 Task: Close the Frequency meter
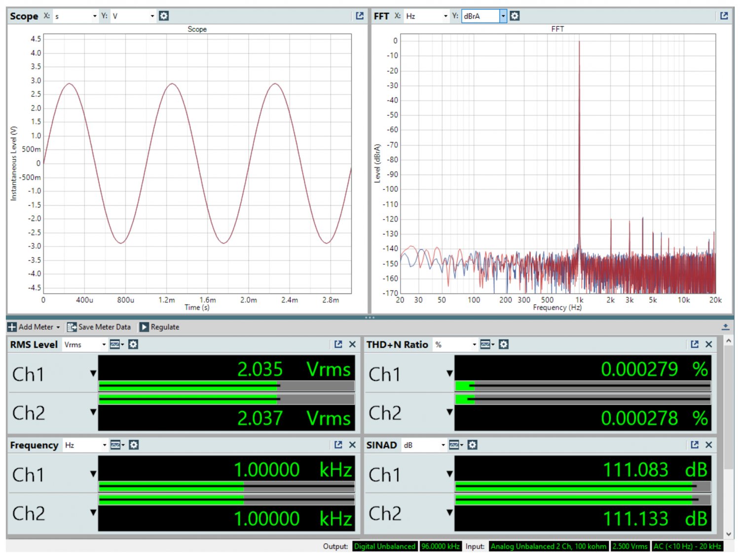click(x=352, y=445)
